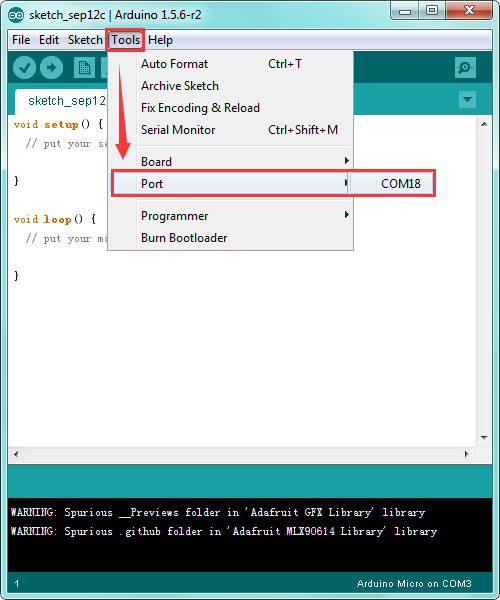Open the Port submenu entry
This screenshot has width=500, height=600.
pyautogui.click(x=231, y=184)
